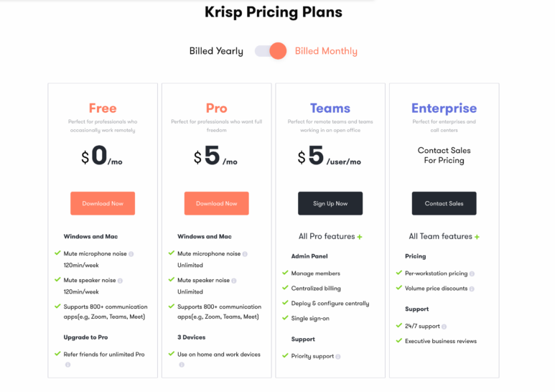Screen dimensions: 555x392
Task: Expand All Team features plus icon
Action: click(477, 237)
